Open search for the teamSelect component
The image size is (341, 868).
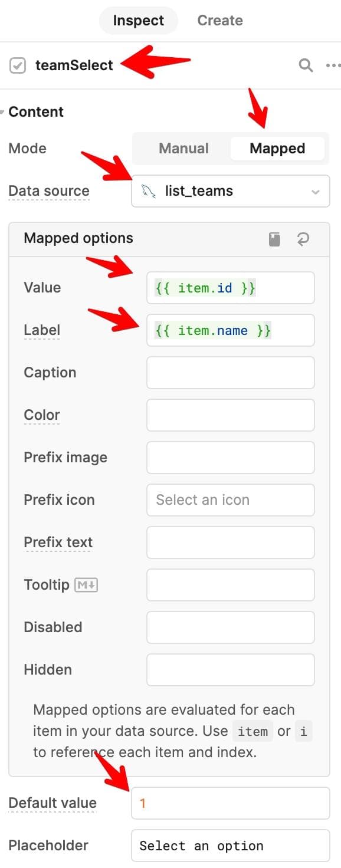click(x=306, y=65)
